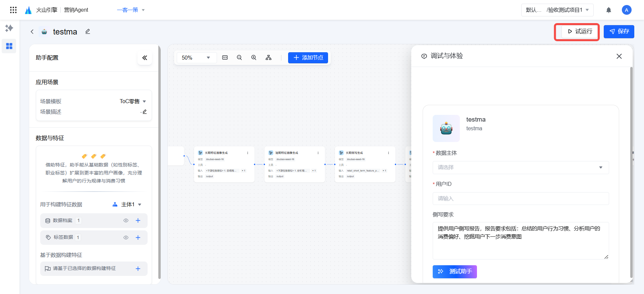
Task: Click the 添加节点 button
Action: click(x=308, y=58)
